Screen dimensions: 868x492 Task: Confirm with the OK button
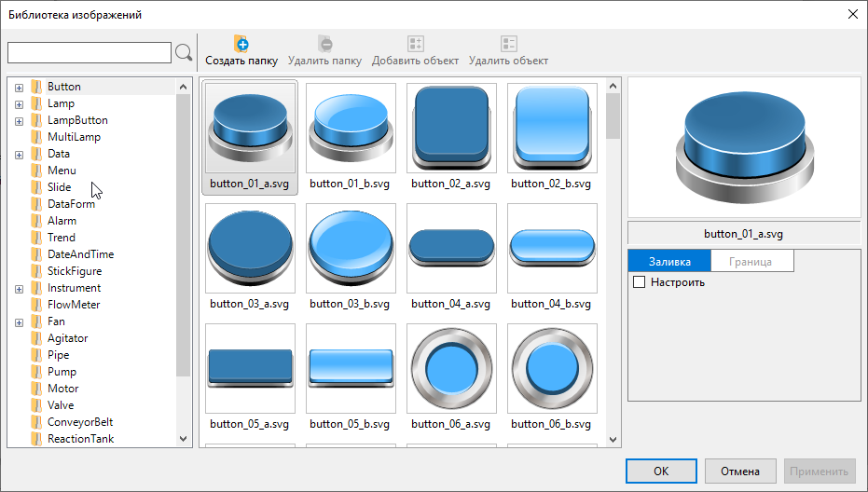point(661,471)
